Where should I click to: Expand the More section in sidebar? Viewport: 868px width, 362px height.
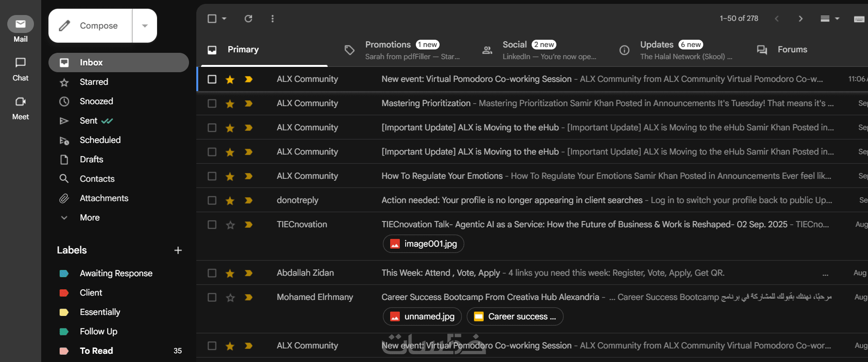point(119,218)
